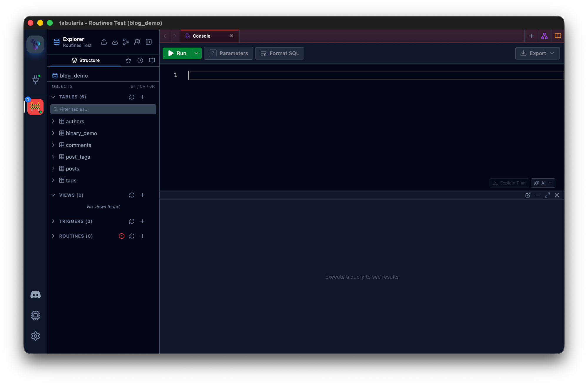Viewport: 588px width, 385px height.
Task: Expand the tags table chevron
Action: click(53, 180)
